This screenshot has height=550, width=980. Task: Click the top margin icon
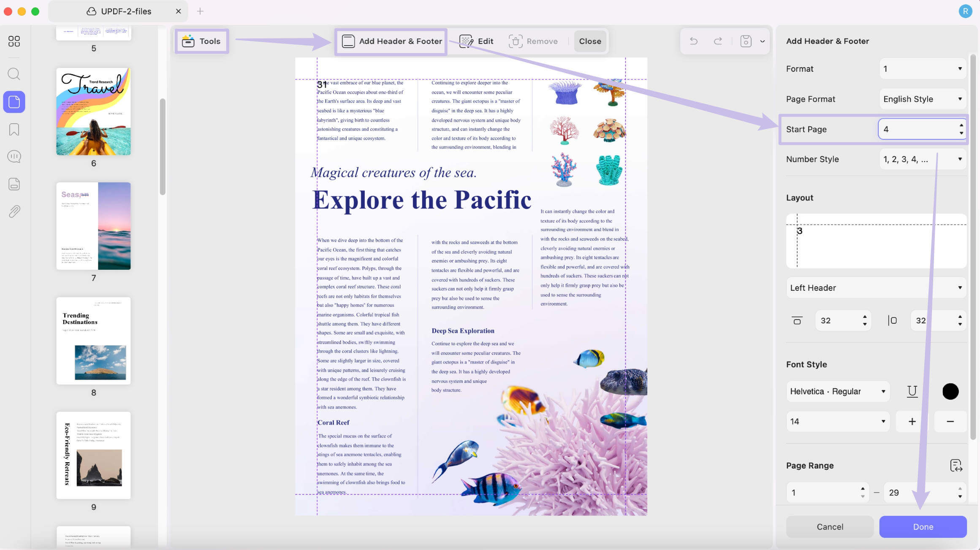tap(797, 321)
